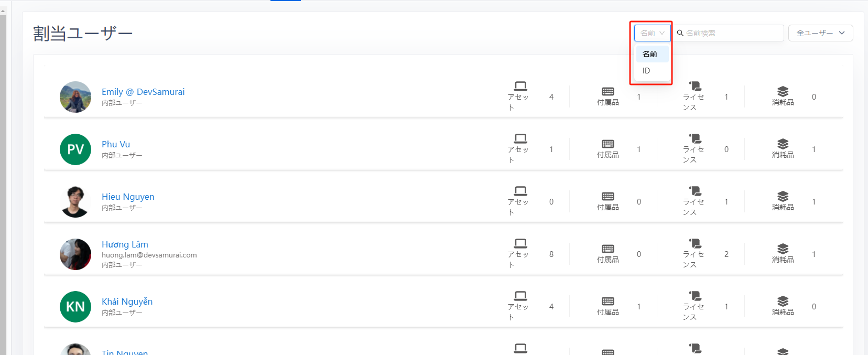The width and height of the screenshot is (868, 355).
Task: Open Emily @ DevSamurai user link
Action: [x=143, y=92]
